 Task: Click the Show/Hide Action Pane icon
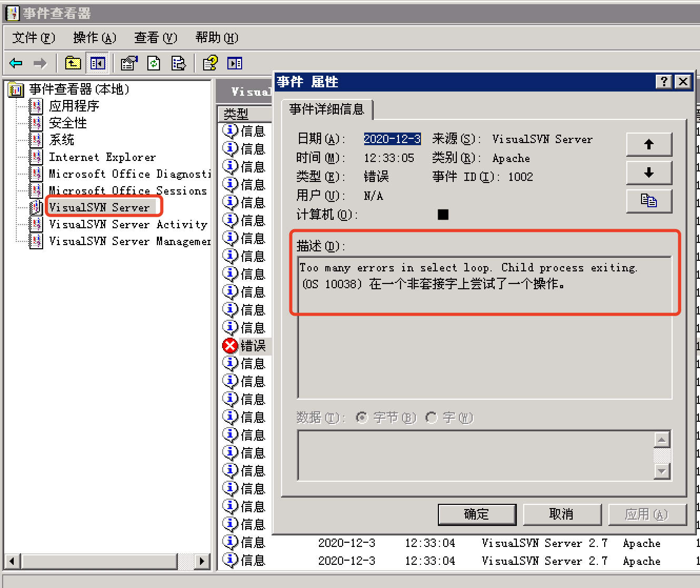pyautogui.click(x=235, y=64)
